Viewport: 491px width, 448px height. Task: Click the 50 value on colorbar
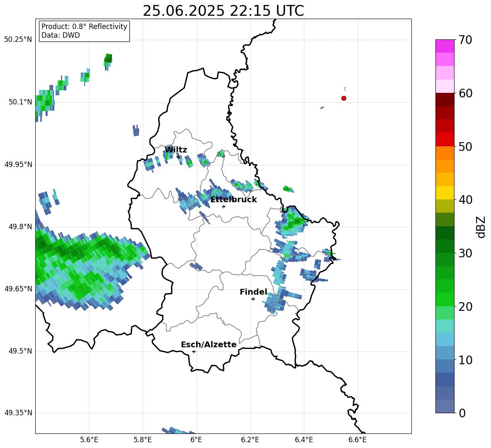465,147
